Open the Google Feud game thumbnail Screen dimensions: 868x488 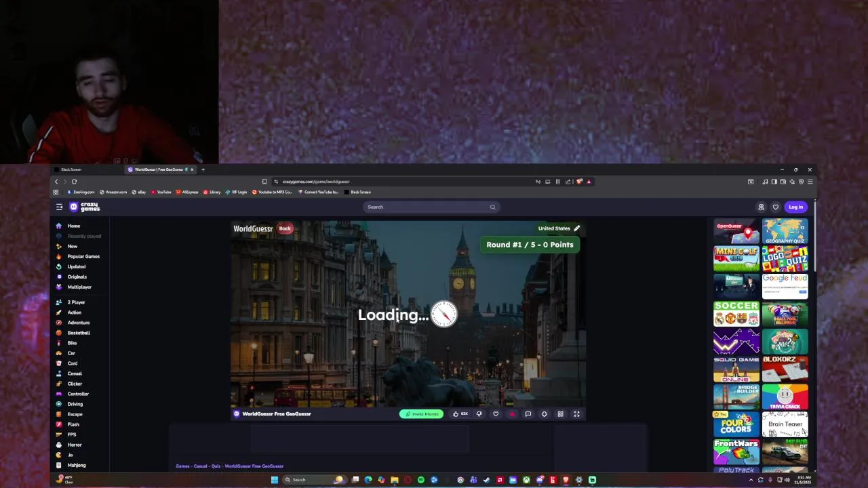(785, 287)
